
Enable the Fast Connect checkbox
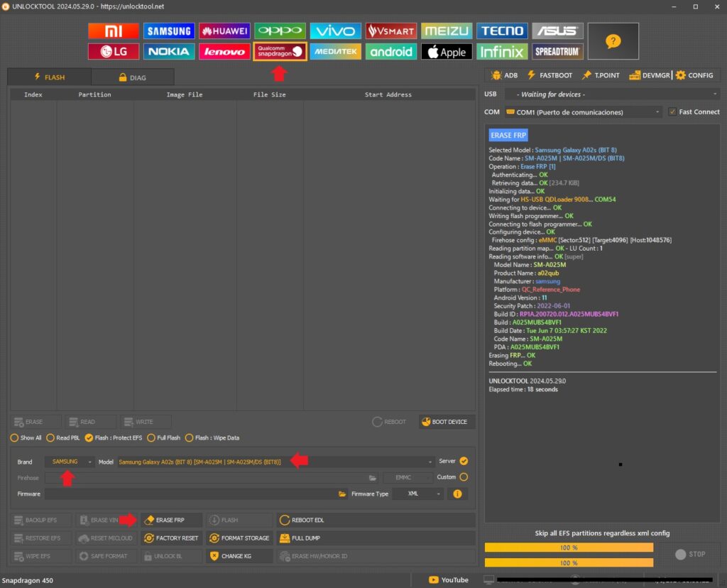coord(672,111)
